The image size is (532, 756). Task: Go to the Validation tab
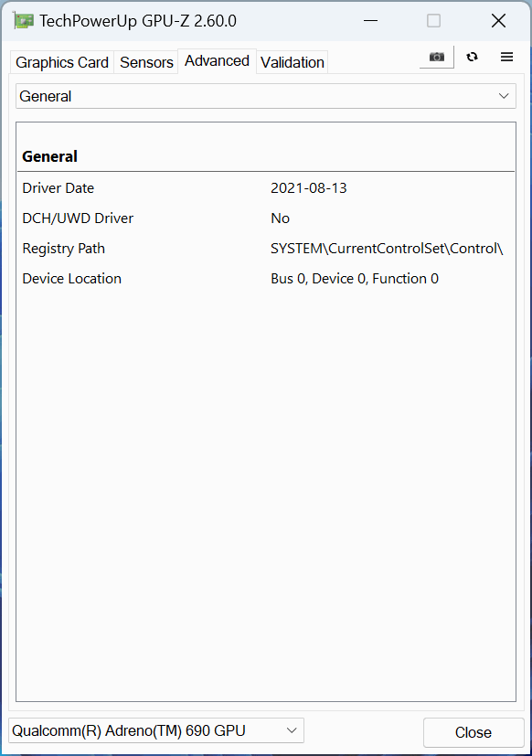293,62
